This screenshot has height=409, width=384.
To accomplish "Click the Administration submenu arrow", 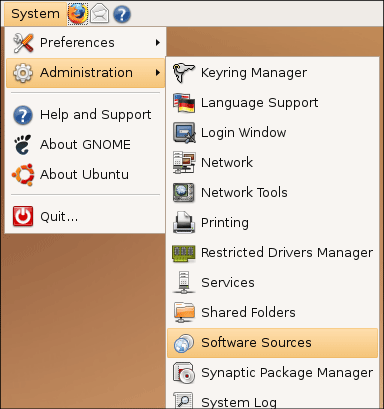I will pos(158,73).
